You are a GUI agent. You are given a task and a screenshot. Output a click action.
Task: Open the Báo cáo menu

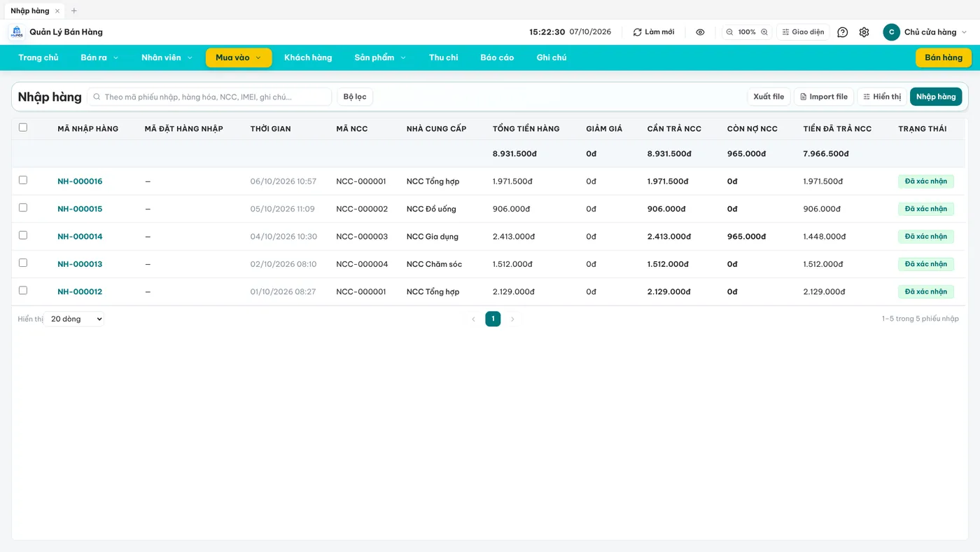click(497, 57)
